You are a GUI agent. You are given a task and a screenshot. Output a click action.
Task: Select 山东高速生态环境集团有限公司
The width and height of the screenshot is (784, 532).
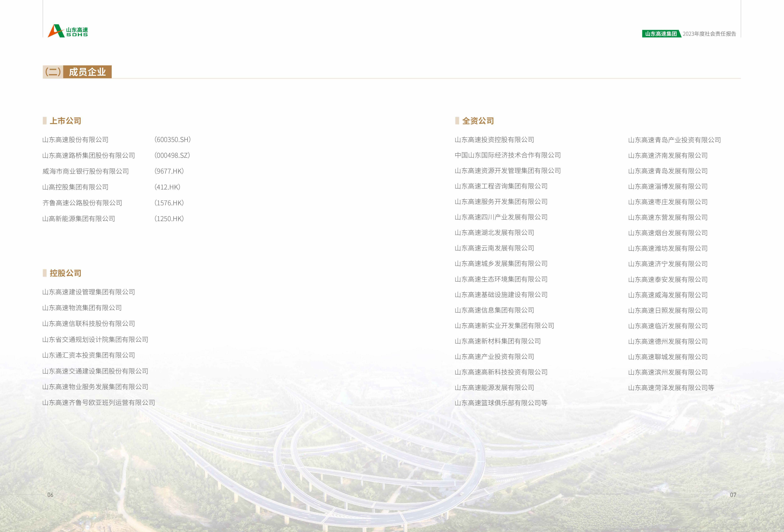(501, 279)
